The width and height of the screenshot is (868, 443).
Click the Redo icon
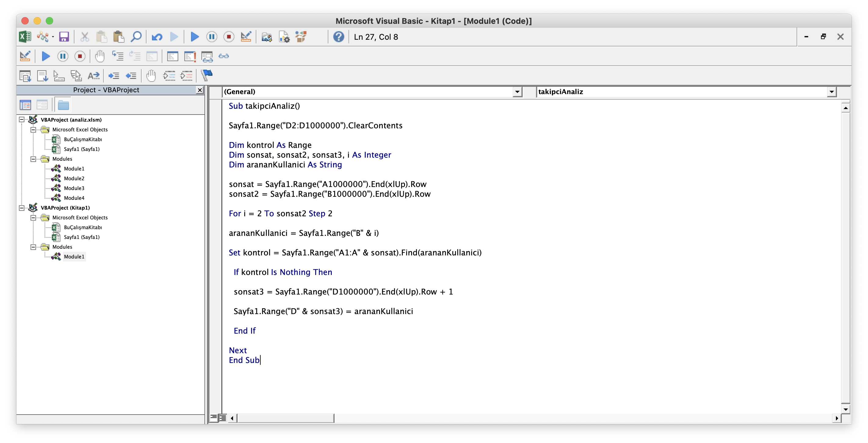174,37
